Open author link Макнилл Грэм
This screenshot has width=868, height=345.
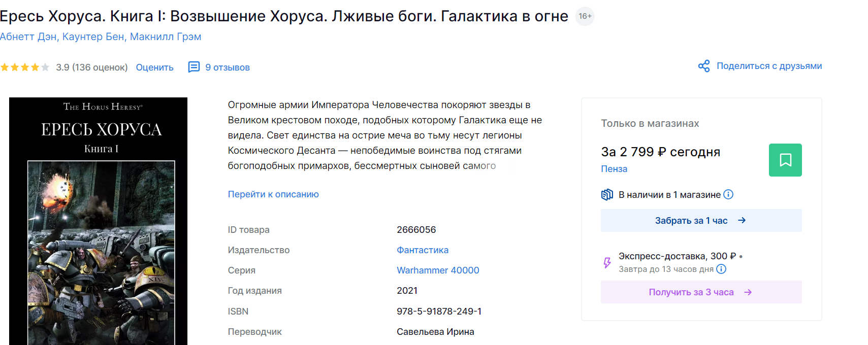(166, 37)
